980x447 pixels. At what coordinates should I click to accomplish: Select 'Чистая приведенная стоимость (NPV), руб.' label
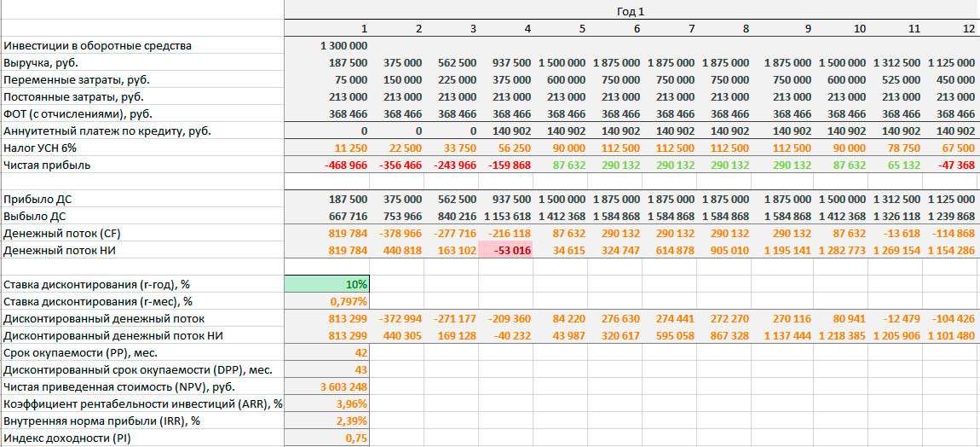[118, 386]
